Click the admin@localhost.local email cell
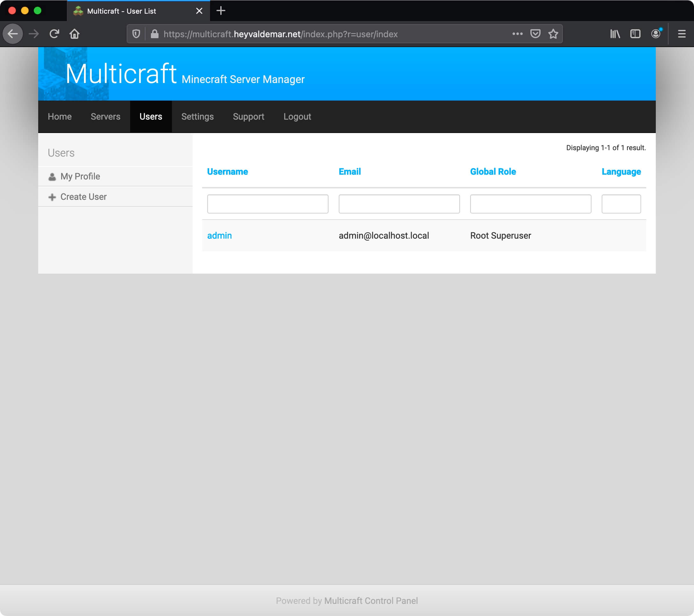694x616 pixels. click(x=384, y=235)
